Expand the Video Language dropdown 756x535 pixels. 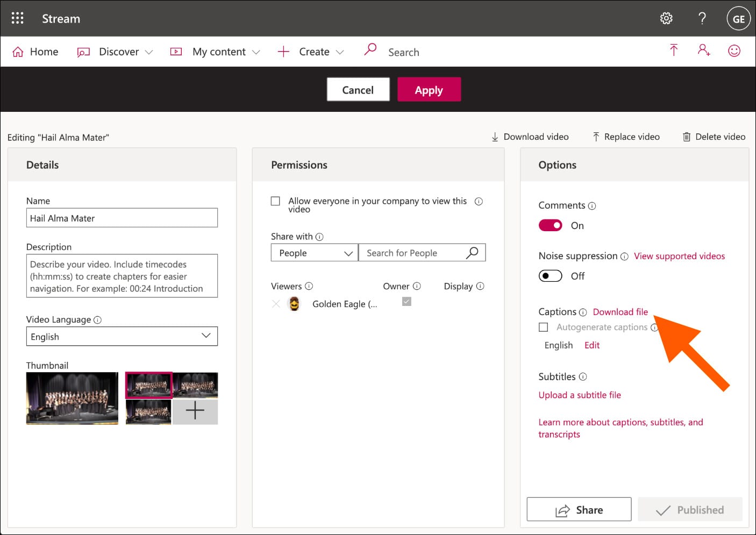(122, 337)
